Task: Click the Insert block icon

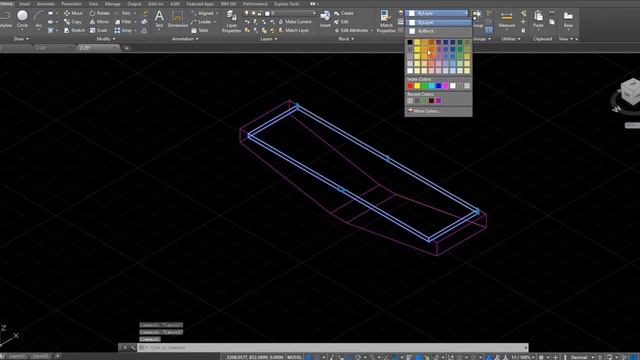Action: pos(325,19)
